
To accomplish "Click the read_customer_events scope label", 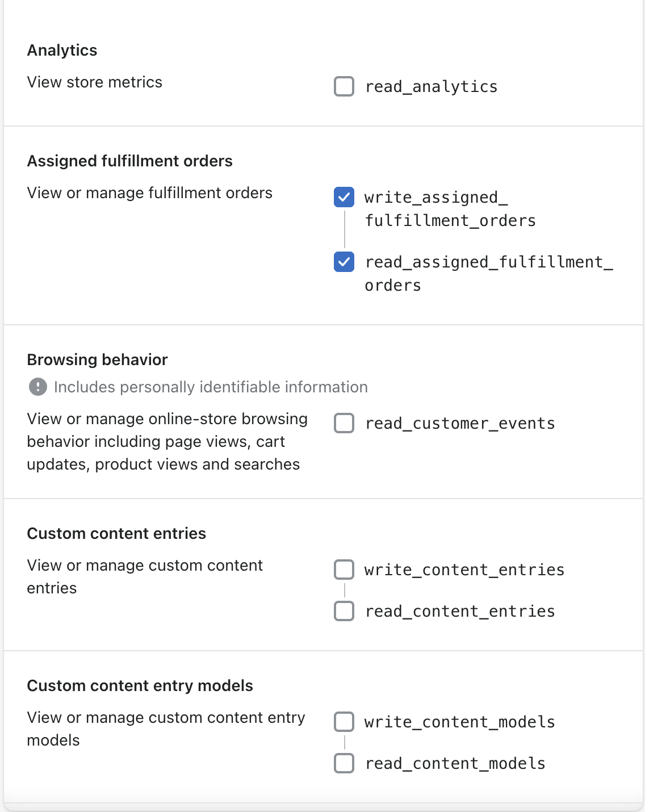I will point(460,423).
